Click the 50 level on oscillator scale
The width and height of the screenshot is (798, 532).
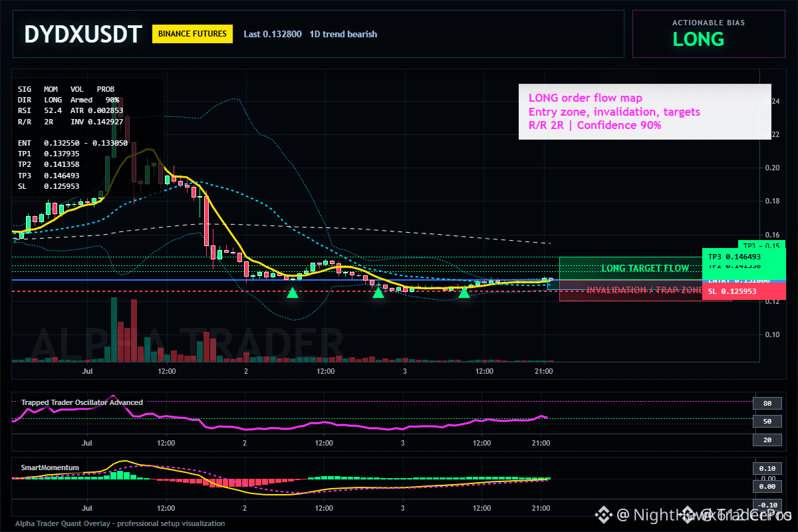point(767,422)
